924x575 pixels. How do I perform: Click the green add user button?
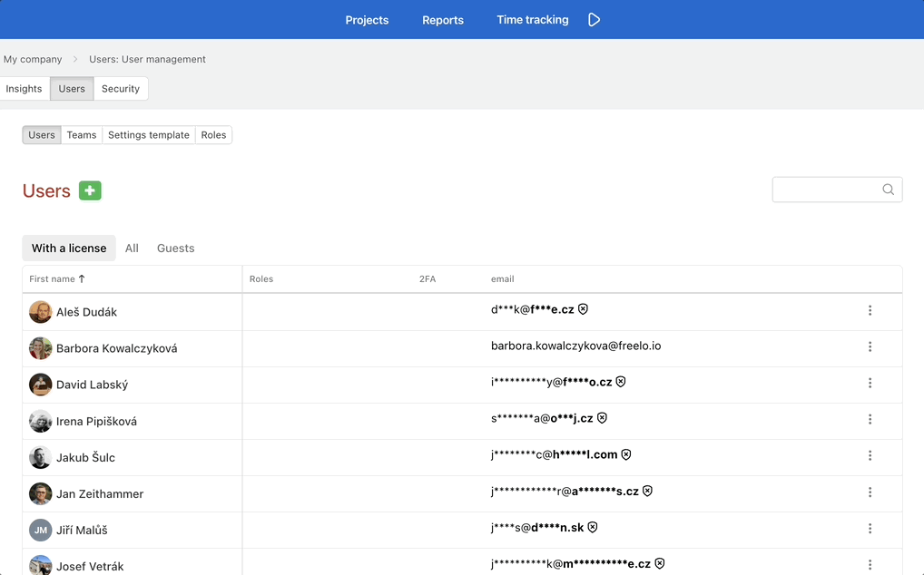(x=90, y=190)
